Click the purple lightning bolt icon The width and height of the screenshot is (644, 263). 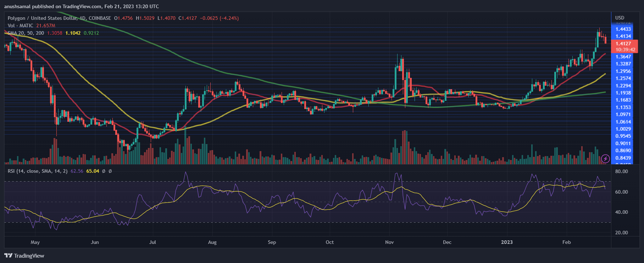(x=605, y=159)
